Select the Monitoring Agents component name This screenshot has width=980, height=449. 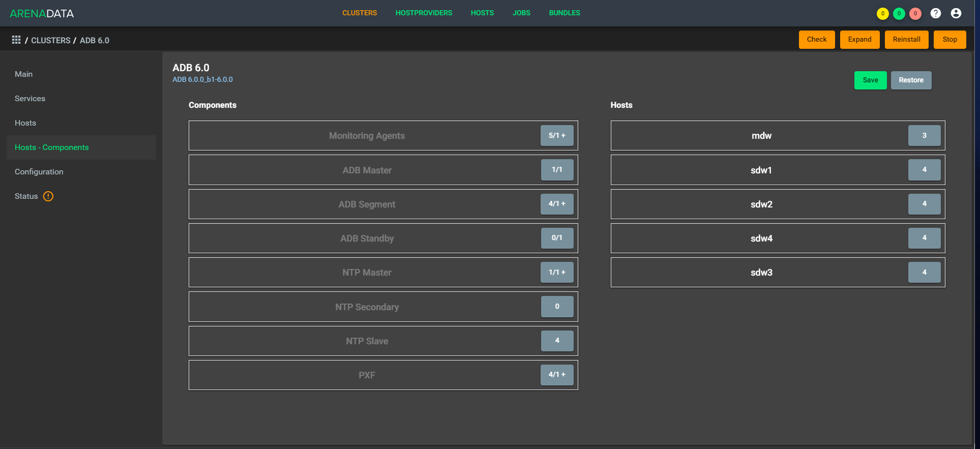pyautogui.click(x=367, y=136)
